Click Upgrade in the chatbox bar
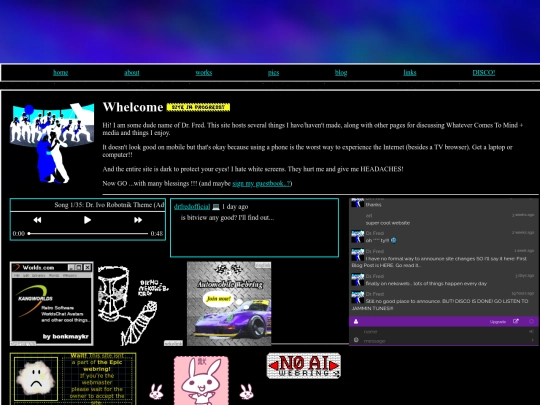The width and height of the screenshot is (540, 405). tap(498, 322)
